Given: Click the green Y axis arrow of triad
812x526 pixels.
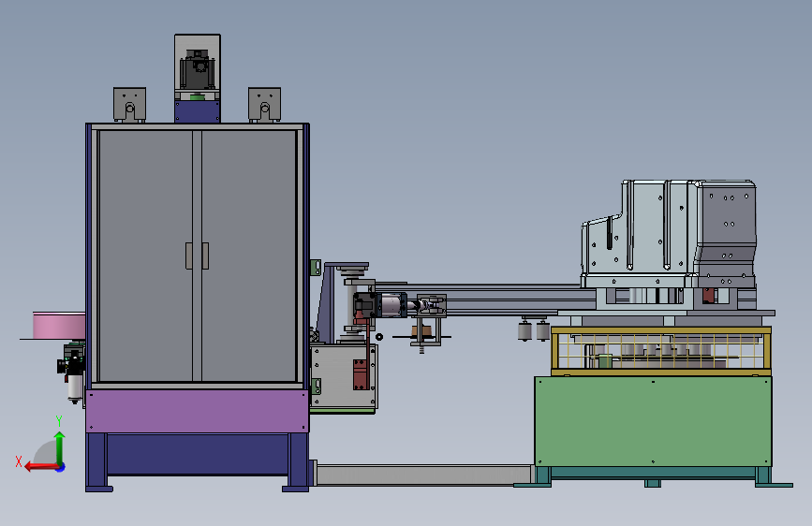Looking at the screenshot, I should 60,447.
